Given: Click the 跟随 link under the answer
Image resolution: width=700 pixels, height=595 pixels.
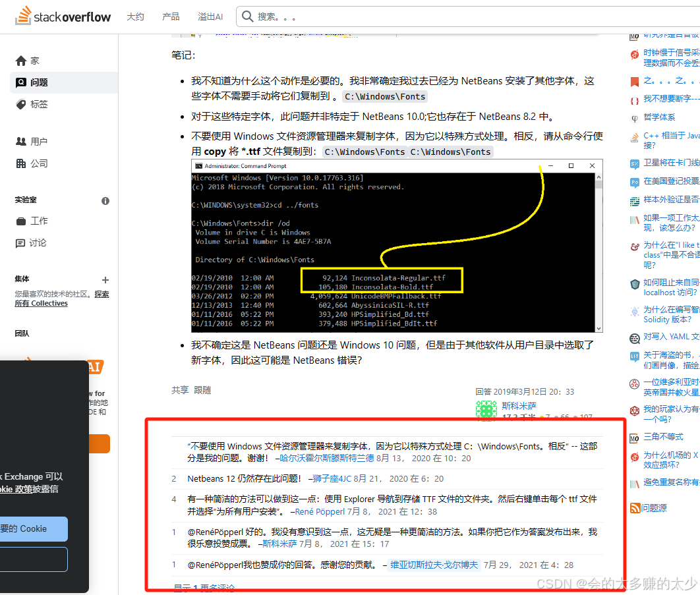Looking at the screenshot, I should (202, 390).
